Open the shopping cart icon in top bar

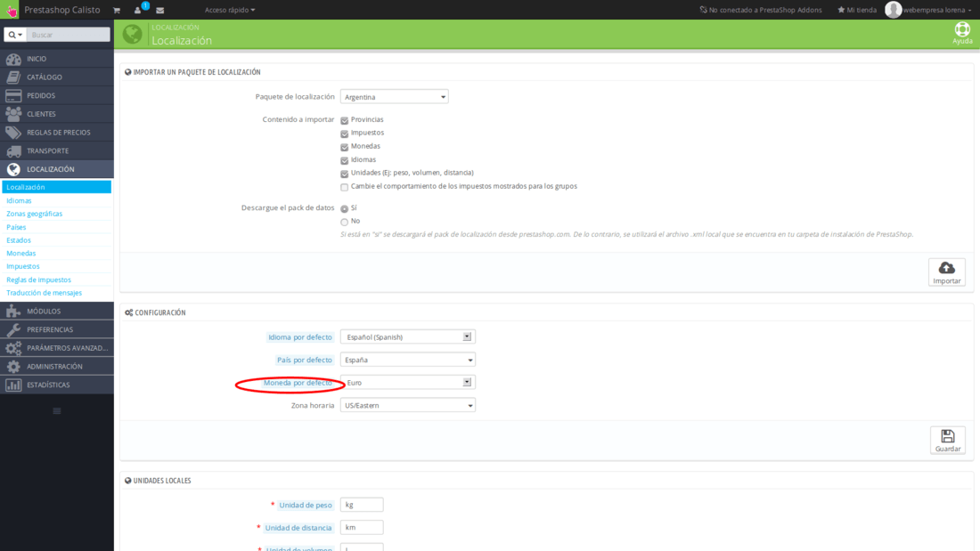click(x=117, y=10)
